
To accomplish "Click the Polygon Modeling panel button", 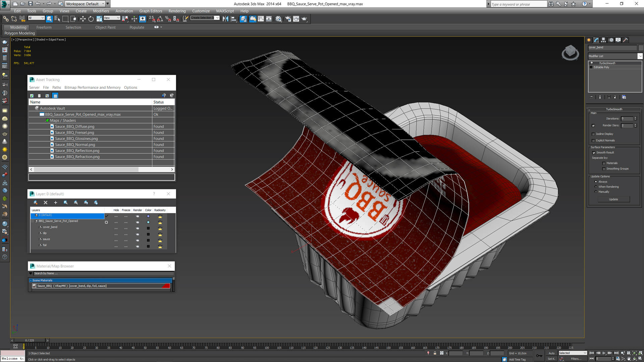I will 19,33.
